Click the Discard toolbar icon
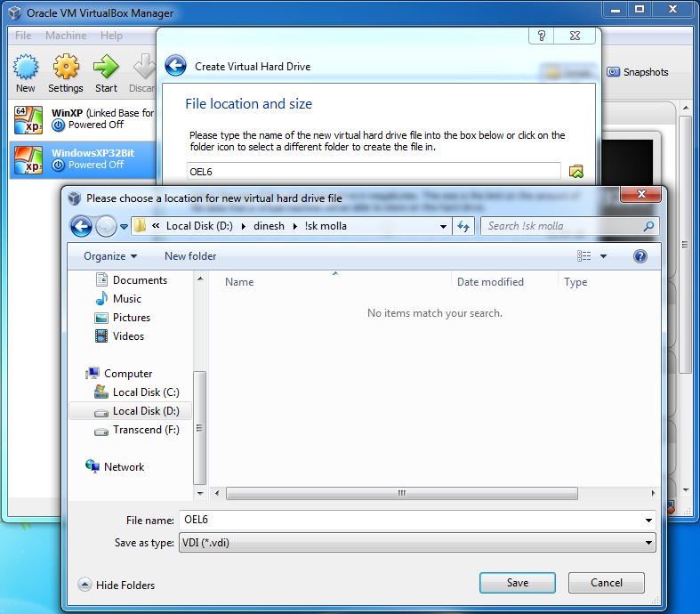 click(x=144, y=67)
